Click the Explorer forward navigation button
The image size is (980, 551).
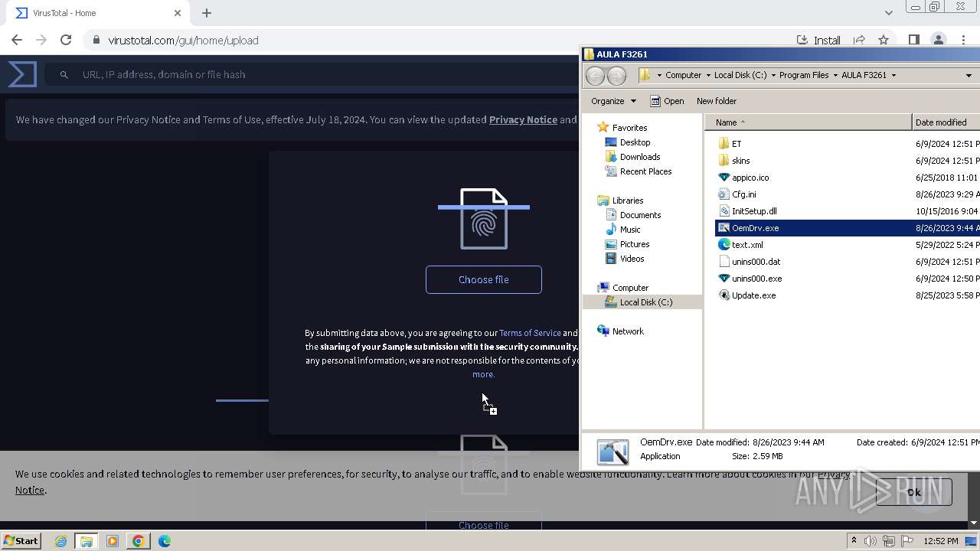tap(616, 75)
